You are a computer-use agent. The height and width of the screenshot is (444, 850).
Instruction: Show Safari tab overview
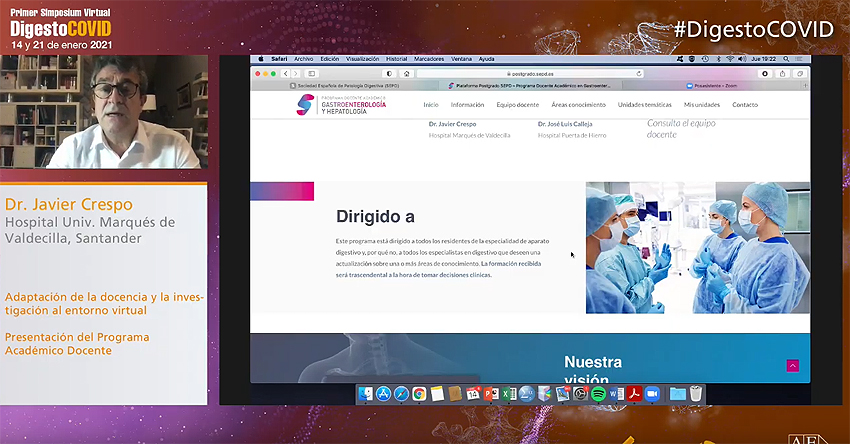(x=800, y=74)
